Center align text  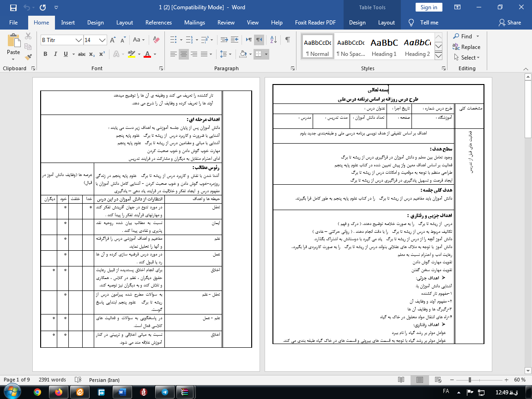click(183, 54)
